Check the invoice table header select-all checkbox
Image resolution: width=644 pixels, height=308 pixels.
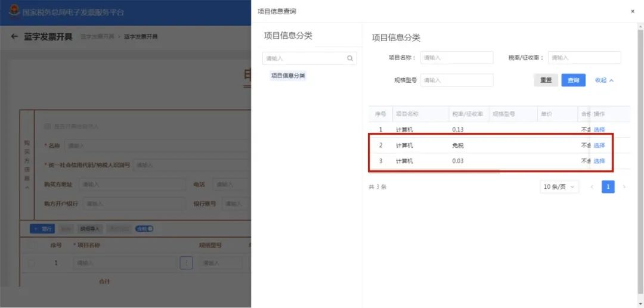click(31, 245)
